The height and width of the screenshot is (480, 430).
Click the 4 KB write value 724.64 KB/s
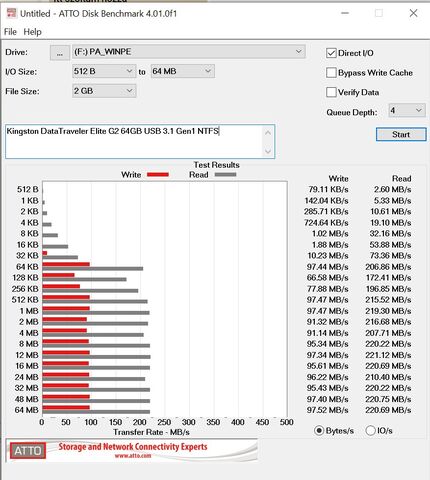pos(326,223)
